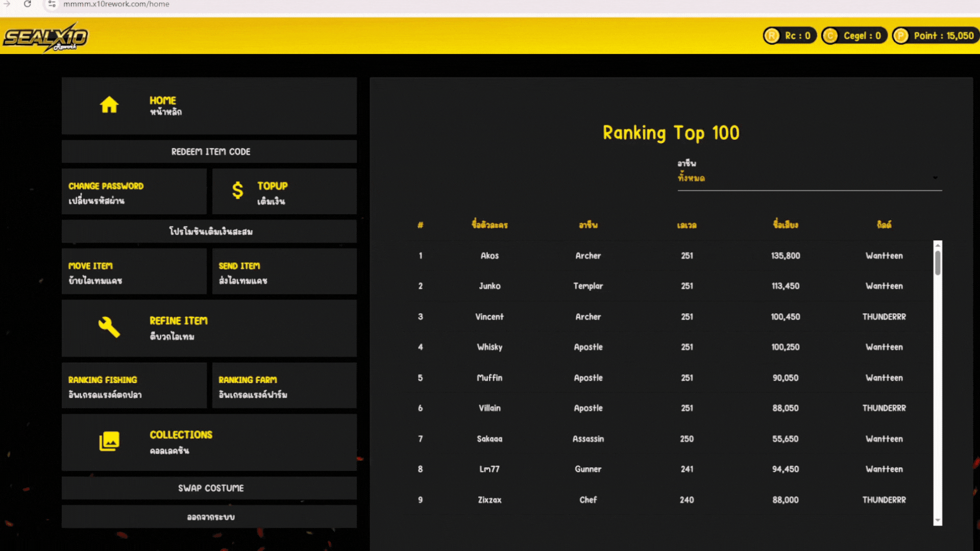Click the Cegel coin icon
Image resolution: width=980 pixels, height=551 pixels.
830,36
